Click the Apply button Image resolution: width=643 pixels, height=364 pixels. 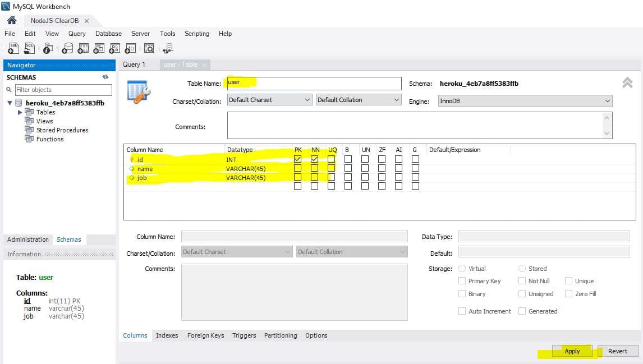[x=572, y=351]
